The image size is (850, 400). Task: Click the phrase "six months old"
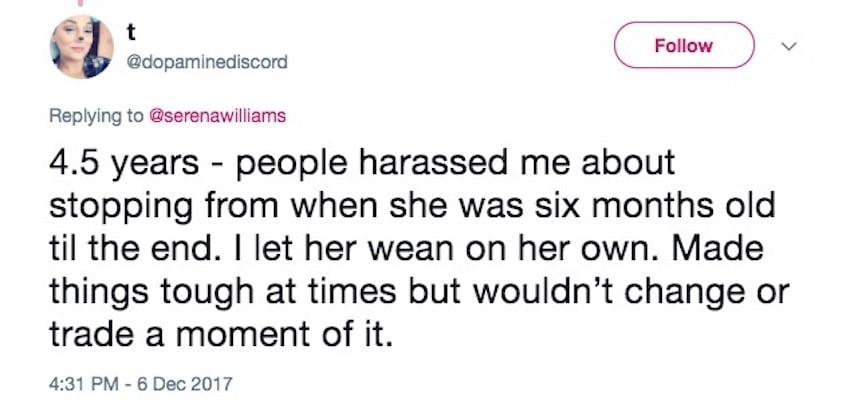(661, 205)
